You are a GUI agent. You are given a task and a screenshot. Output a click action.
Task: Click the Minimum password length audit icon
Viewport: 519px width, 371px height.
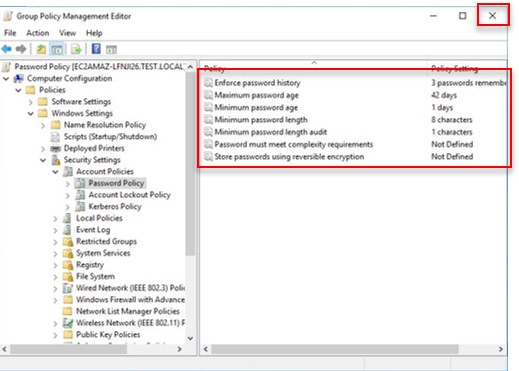coord(208,132)
